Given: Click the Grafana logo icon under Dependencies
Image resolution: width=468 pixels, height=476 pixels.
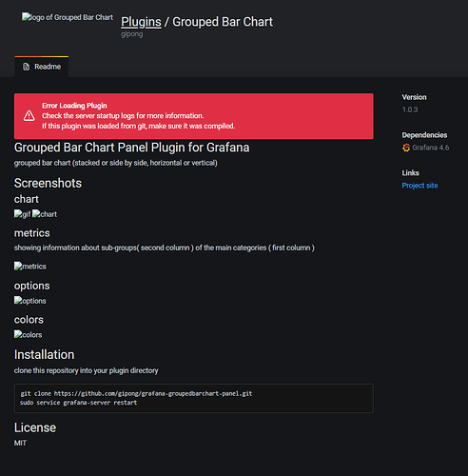Looking at the screenshot, I should (406, 148).
